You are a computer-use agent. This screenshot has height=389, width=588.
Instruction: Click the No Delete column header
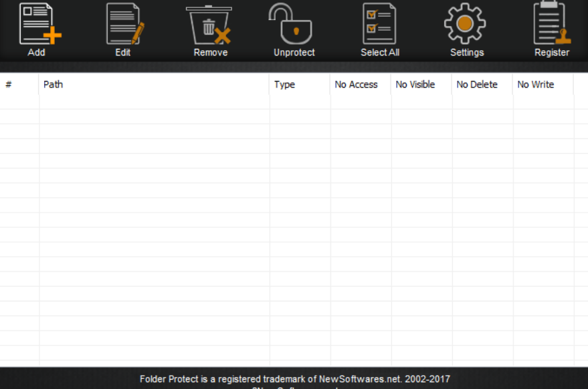tap(482, 84)
